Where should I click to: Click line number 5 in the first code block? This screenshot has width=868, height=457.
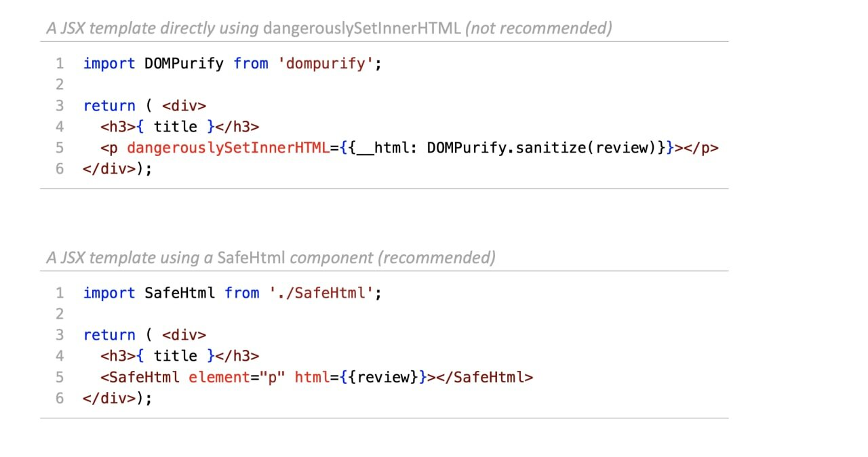(60, 148)
